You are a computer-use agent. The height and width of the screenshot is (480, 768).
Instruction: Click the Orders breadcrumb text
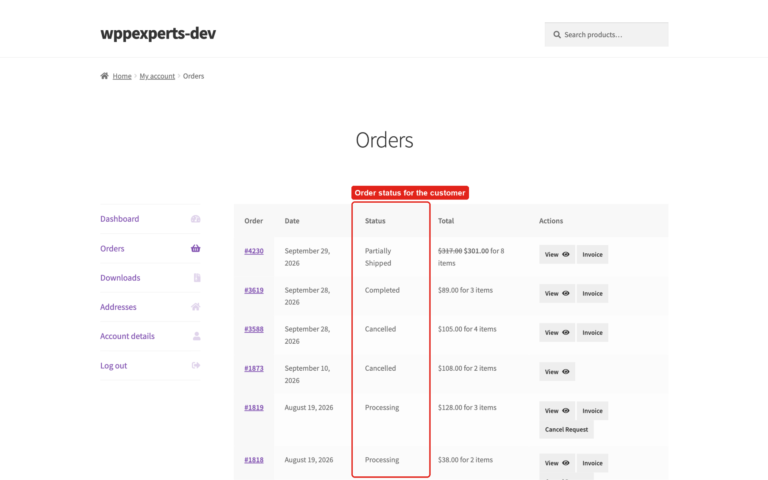click(193, 76)
